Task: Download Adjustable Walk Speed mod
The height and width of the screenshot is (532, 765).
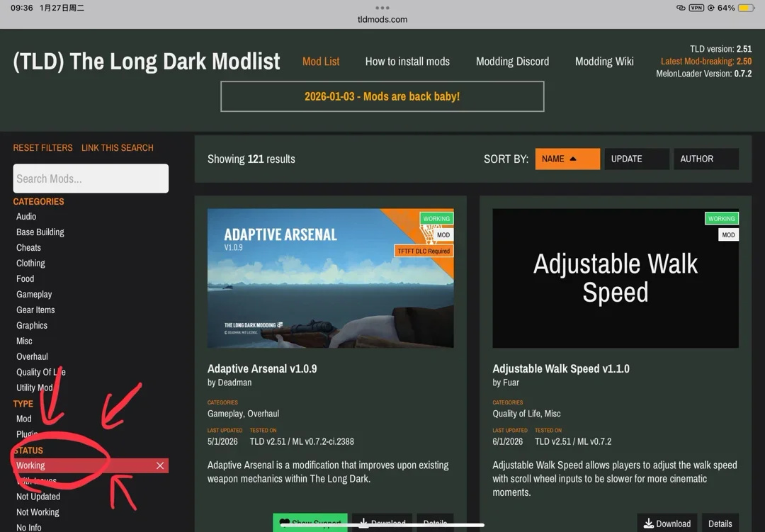Action: point(667,523)
